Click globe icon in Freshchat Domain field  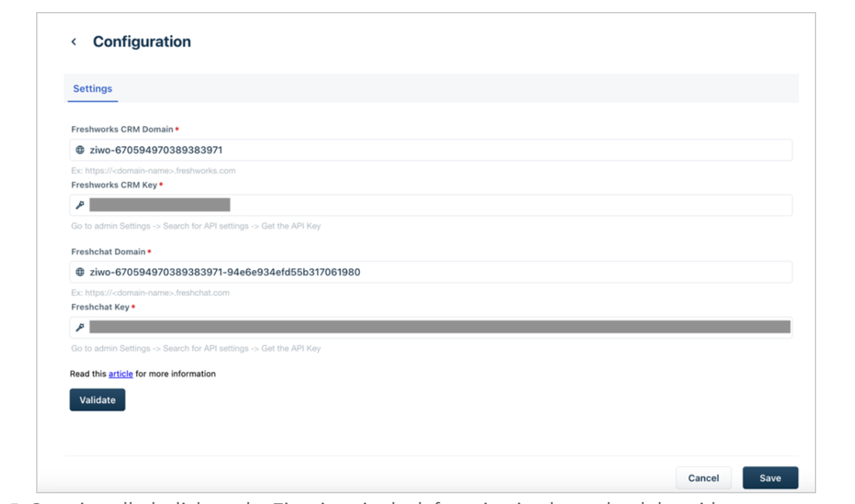[x=80, y=272]
